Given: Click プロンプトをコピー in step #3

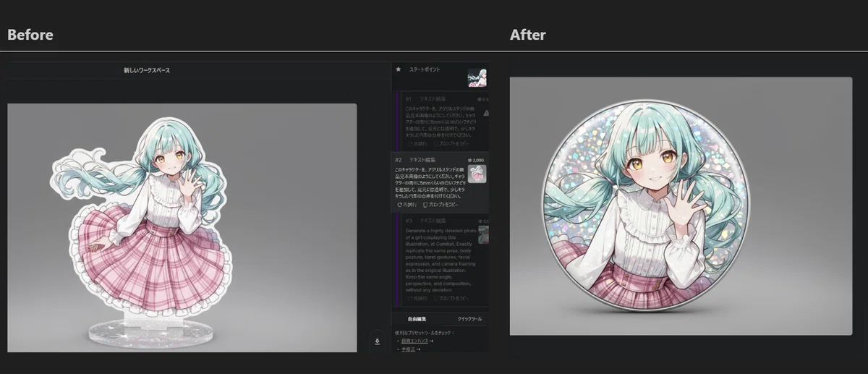Looking at the screenshot, I should (x=451, y=298).
